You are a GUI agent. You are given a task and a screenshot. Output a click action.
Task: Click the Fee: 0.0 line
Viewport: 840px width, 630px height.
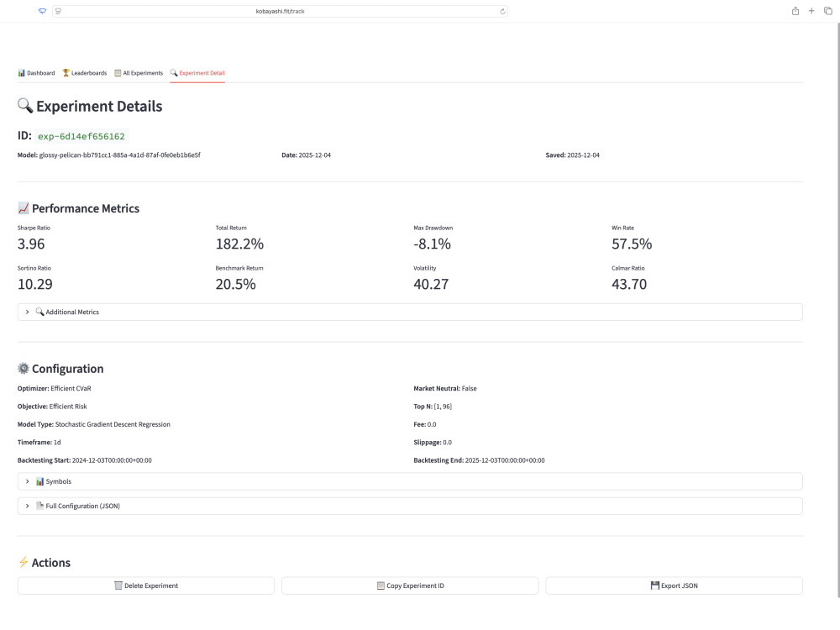pos(425,424)
